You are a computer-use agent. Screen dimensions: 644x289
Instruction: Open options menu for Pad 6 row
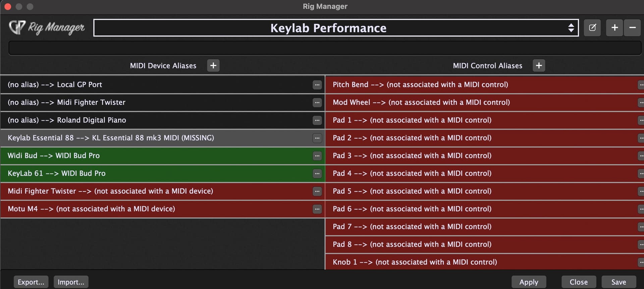tap(641, 209)
